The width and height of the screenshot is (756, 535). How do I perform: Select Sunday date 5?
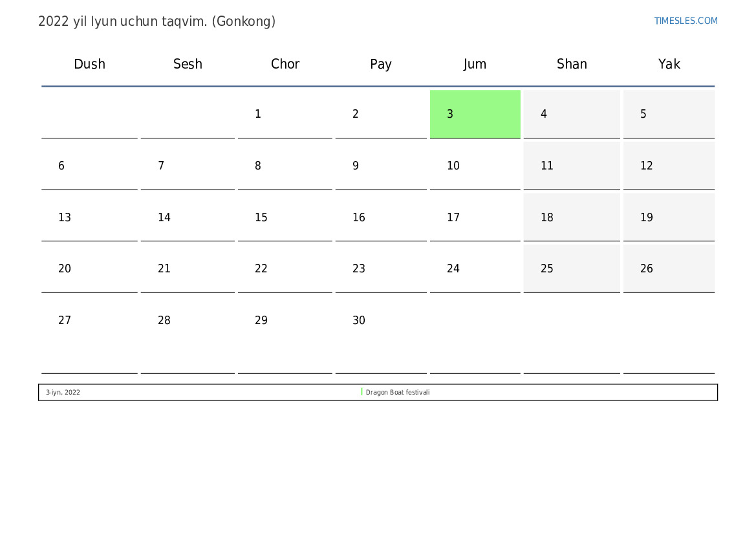coord(669,114)
